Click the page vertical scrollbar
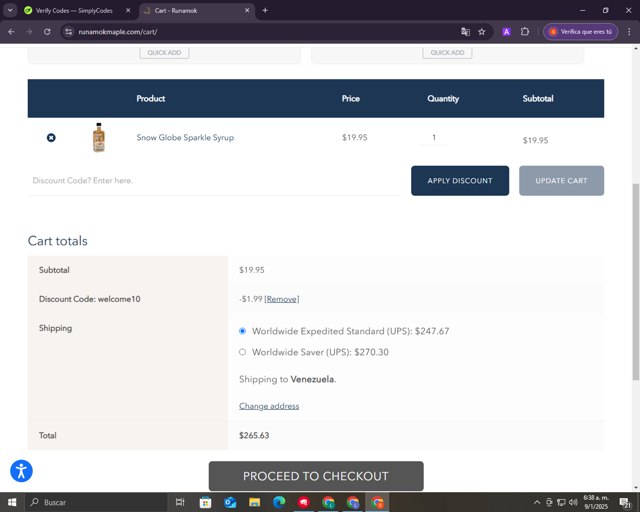 coord(636,282)
